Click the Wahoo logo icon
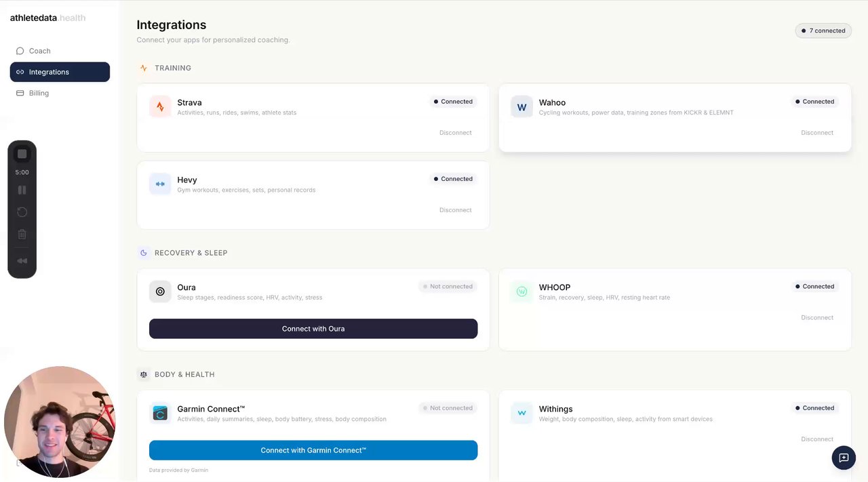Image resolution: width=868 pixels, height=482 pixels. [x=521, y=106]
